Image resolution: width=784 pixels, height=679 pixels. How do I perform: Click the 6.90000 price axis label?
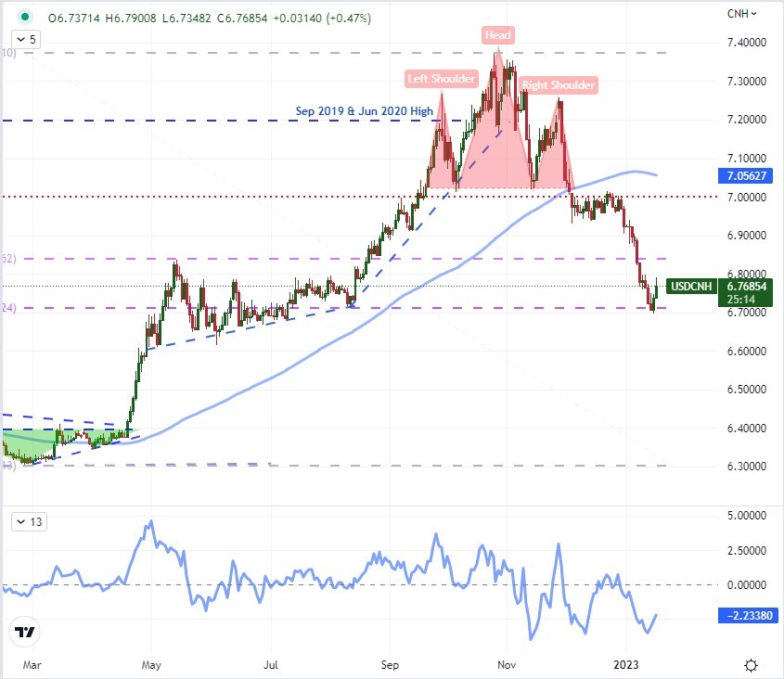(x=747, y=235)
